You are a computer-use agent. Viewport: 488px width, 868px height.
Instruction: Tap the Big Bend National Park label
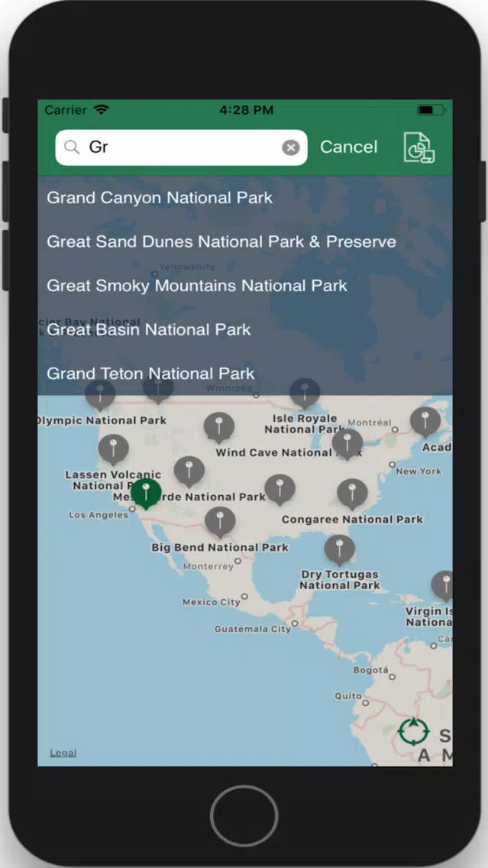point(220,548)
